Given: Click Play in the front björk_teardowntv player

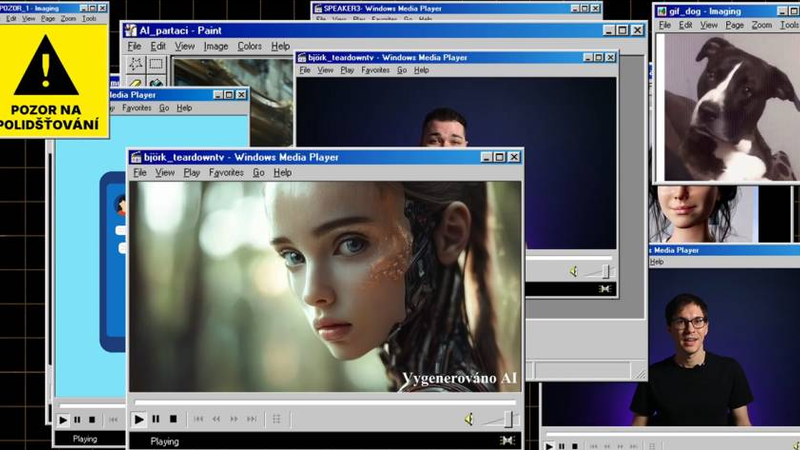Looking at the screenshot, I should (x=139, y=419).
